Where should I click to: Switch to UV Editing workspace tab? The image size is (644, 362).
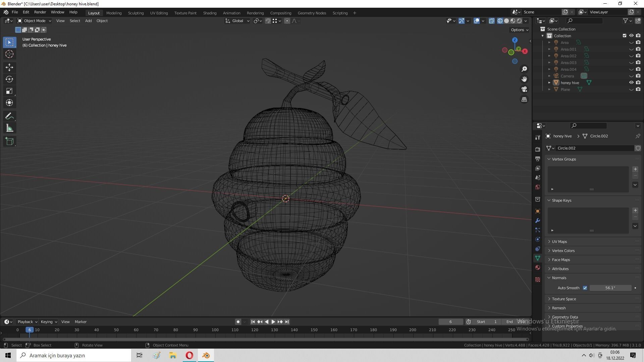point(159,13)
